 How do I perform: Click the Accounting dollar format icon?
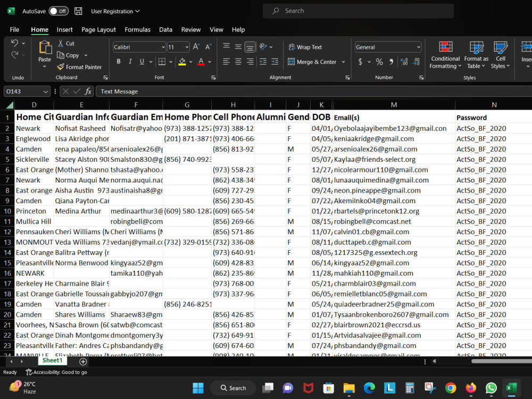pyautogui.click(x=360, y=62)
